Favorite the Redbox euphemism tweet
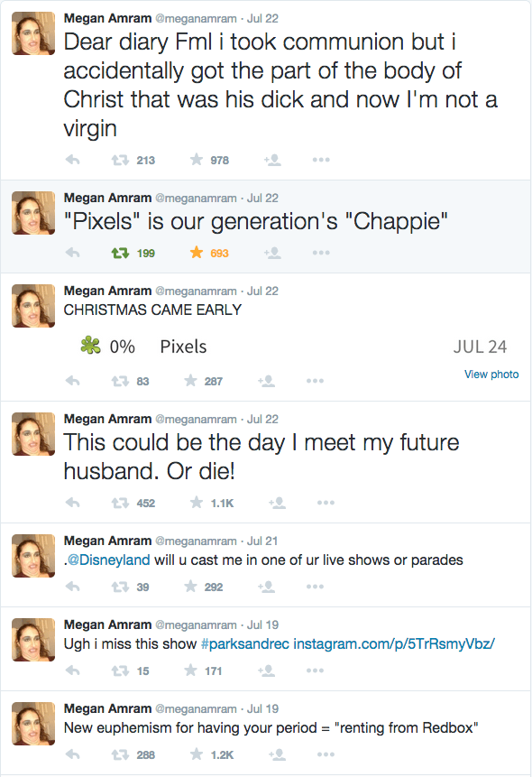 click(x=195, y=754)
